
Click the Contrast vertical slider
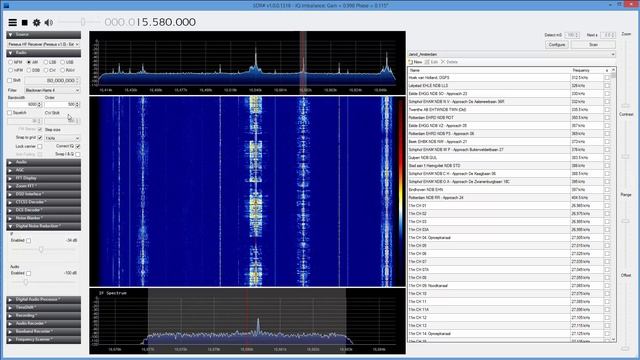pyautogui.click(x=626, y=154)
